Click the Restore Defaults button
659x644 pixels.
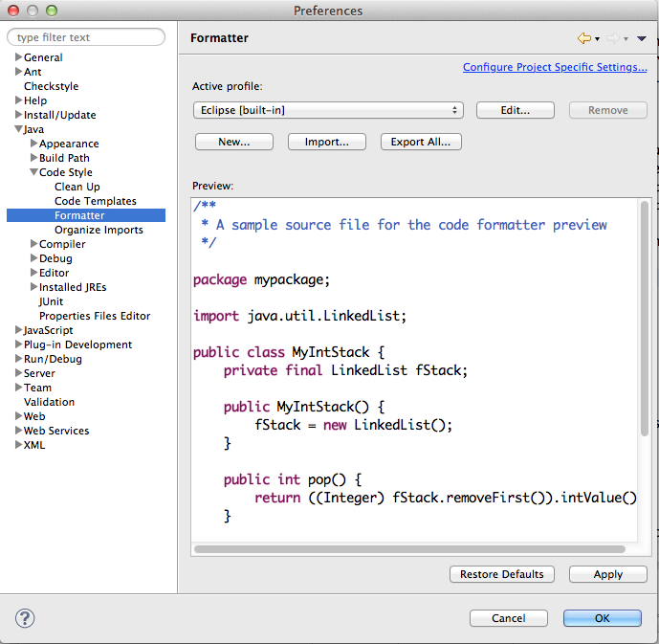click(501, 574)
